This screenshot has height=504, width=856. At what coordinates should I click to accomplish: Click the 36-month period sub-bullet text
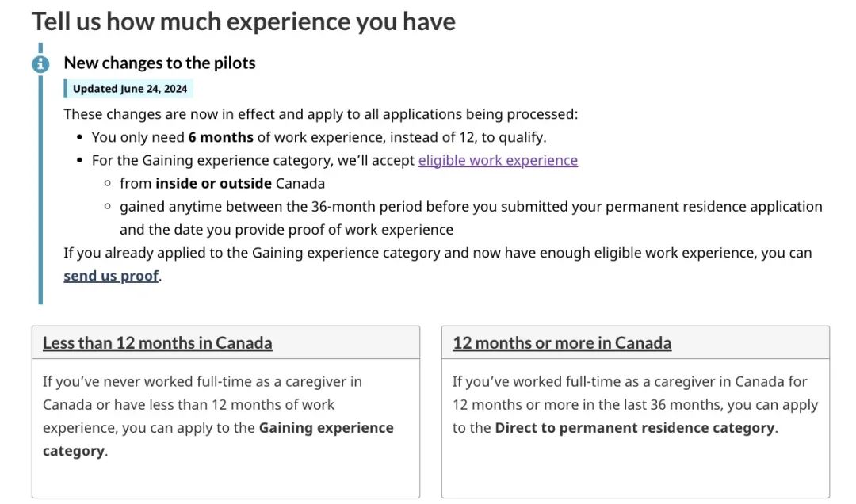pos(471,218)
